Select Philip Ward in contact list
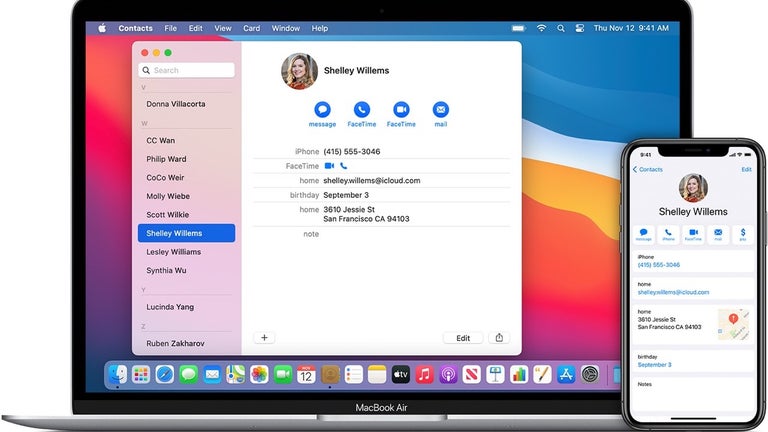The height and width of the screenshot is (432, 768). pos(167,159)
